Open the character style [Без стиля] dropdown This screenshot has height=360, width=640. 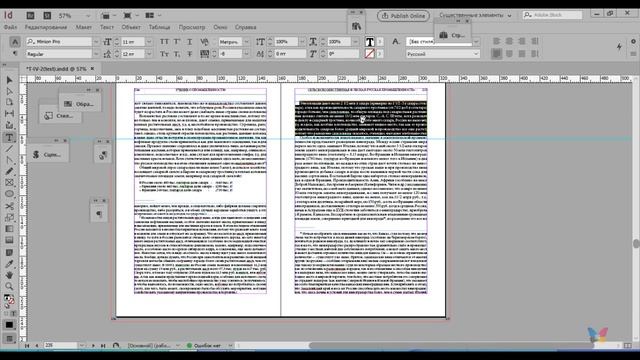tap(476, 42)
